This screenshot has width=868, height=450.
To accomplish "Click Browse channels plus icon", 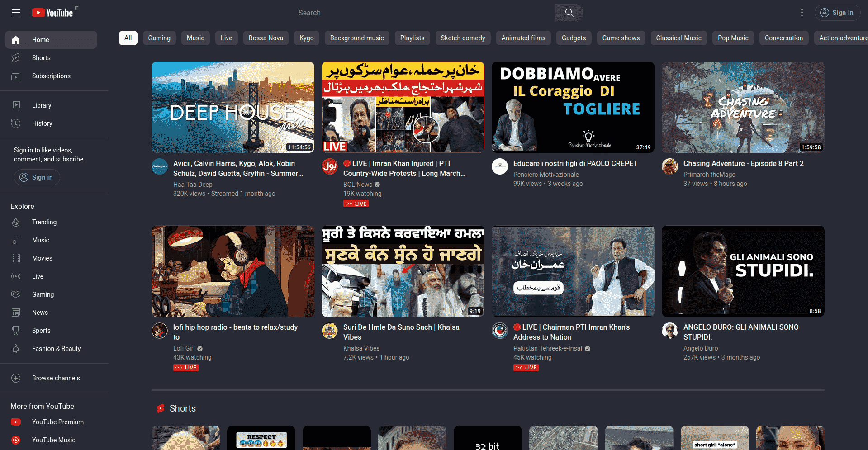I will click(x=16, y=378).
